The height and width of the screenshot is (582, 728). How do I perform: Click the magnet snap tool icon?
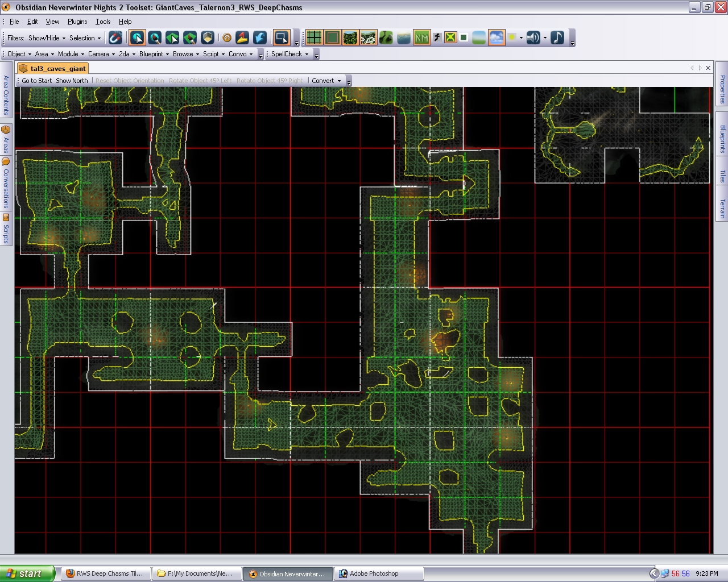point(115,38)
